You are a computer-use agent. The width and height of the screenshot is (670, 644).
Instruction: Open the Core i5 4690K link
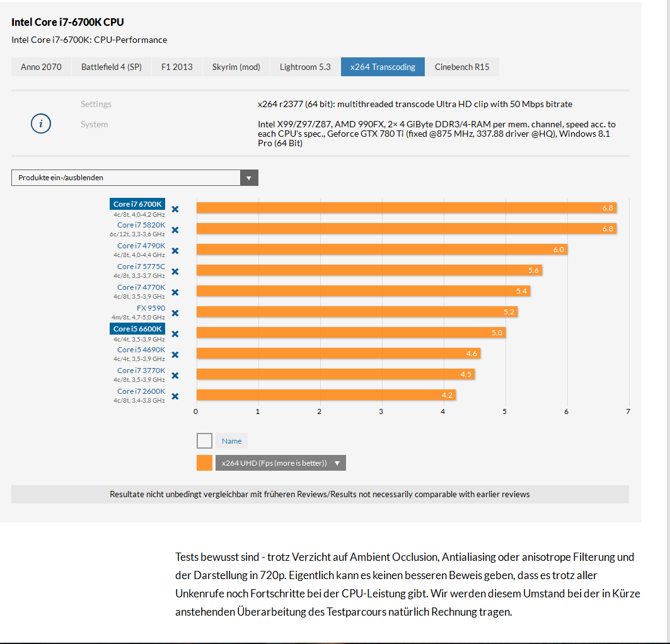click(141, 350)
